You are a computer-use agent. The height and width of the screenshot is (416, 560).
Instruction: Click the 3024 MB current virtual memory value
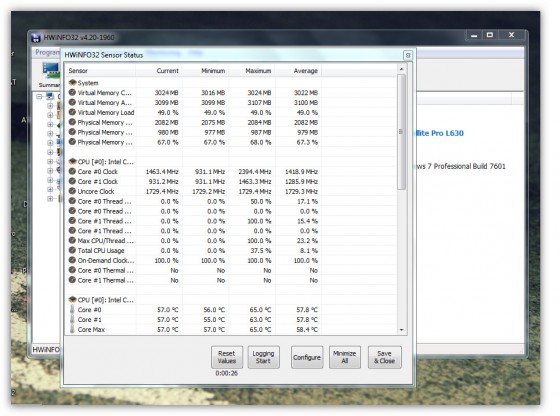tap(166, 93)
